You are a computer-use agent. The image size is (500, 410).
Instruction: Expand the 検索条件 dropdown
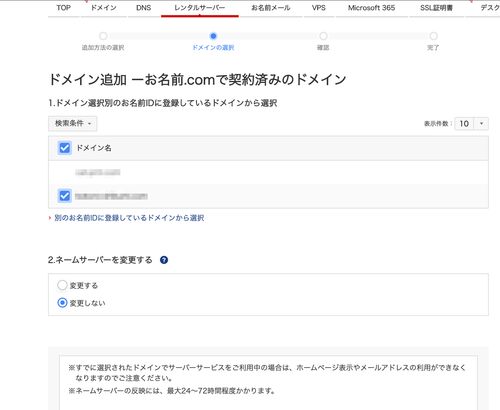(x=73, y=123)
